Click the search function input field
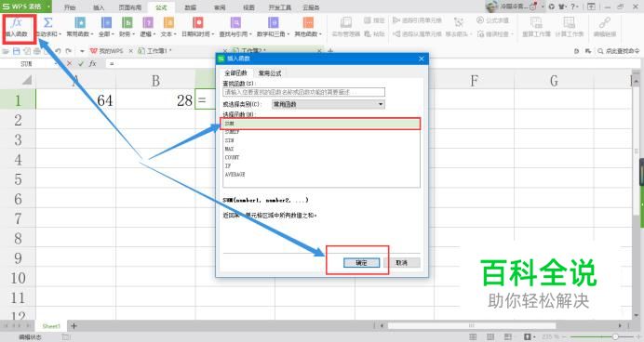Screen dimensions: 644x342 coord(304,92)
